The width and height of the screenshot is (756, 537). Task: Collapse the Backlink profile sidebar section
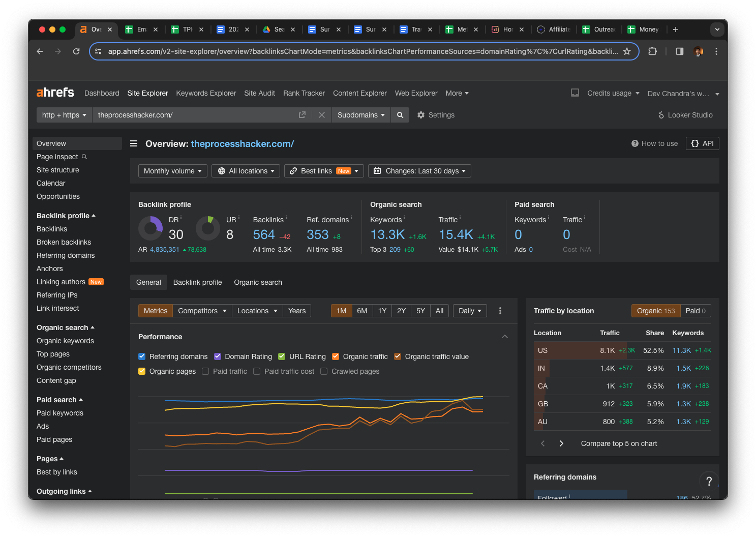(x=66, y=216)
